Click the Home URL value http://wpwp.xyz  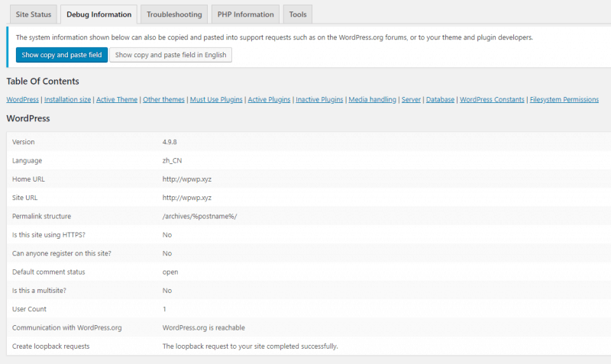(x=187, y=179)
